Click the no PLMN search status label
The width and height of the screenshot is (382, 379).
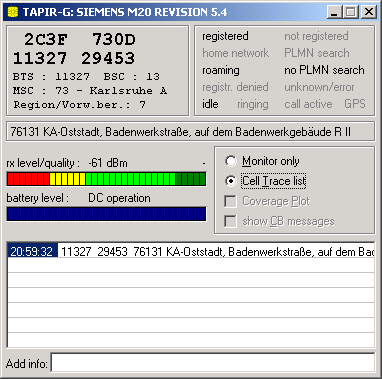[324, 70]
